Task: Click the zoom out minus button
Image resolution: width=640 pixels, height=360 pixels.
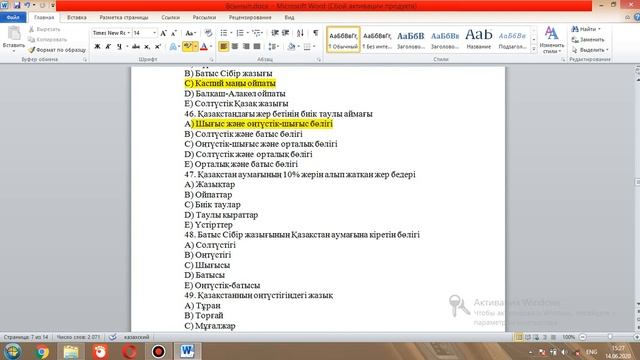Action: click(x=583, y=337)
